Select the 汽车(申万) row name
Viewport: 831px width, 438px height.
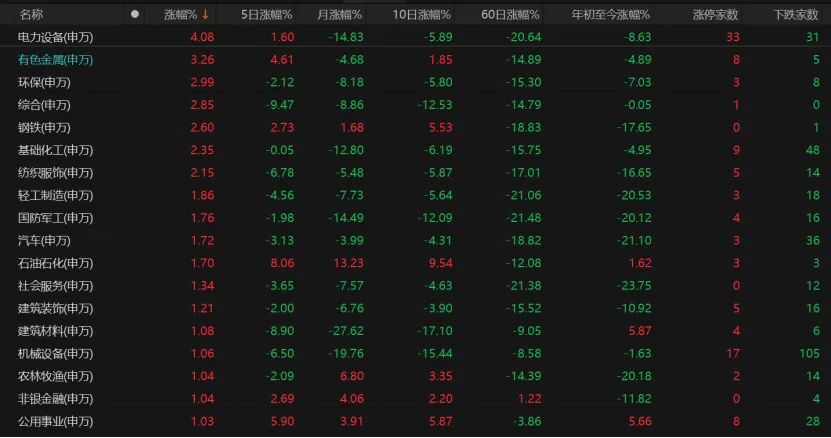click(x=44, y=241)
